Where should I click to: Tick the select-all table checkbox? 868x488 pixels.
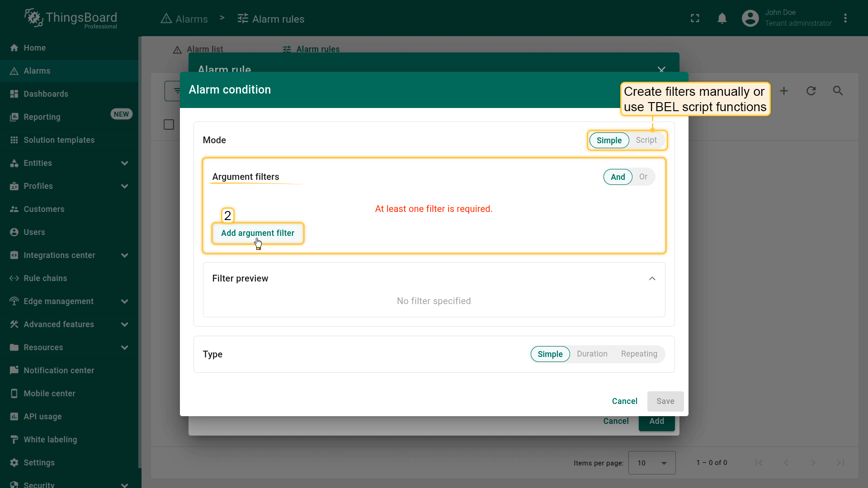[x=169, y=125]
